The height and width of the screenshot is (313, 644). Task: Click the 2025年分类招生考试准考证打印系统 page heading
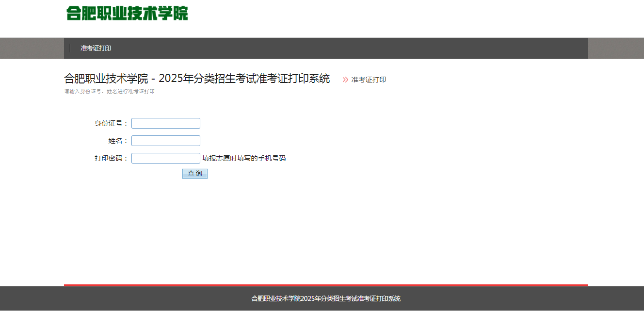pos(196,79)
